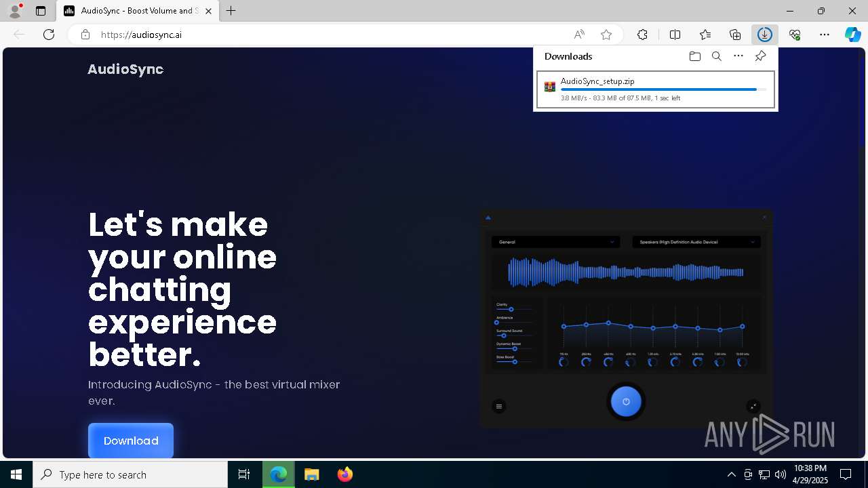
Task: Open the Copilot sidebar icon
Action: (853, 35)
